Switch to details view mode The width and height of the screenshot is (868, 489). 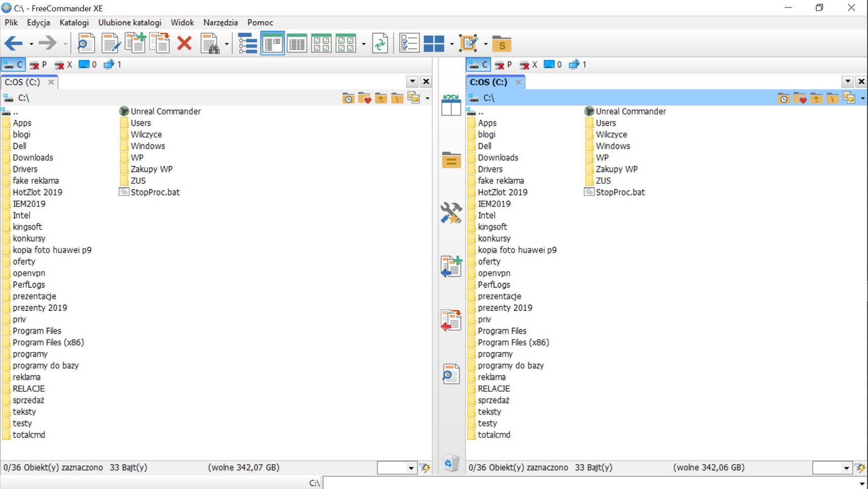pos(297,43)
